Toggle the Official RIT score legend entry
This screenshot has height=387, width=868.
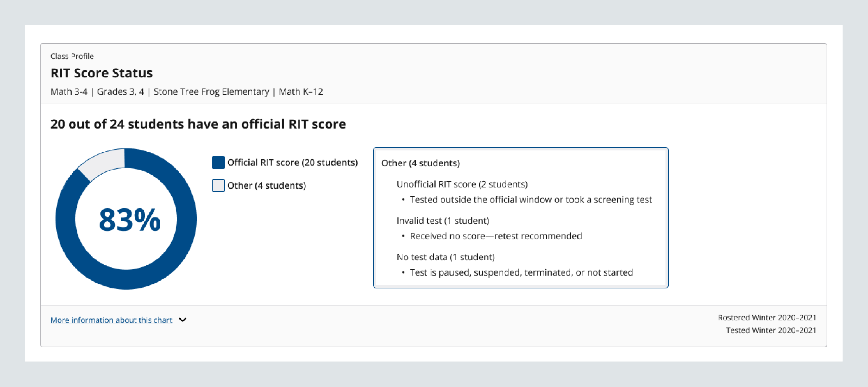293,162
